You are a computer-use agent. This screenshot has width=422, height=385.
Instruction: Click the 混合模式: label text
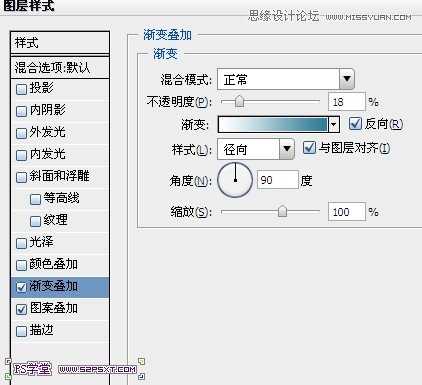click(186, 79)
